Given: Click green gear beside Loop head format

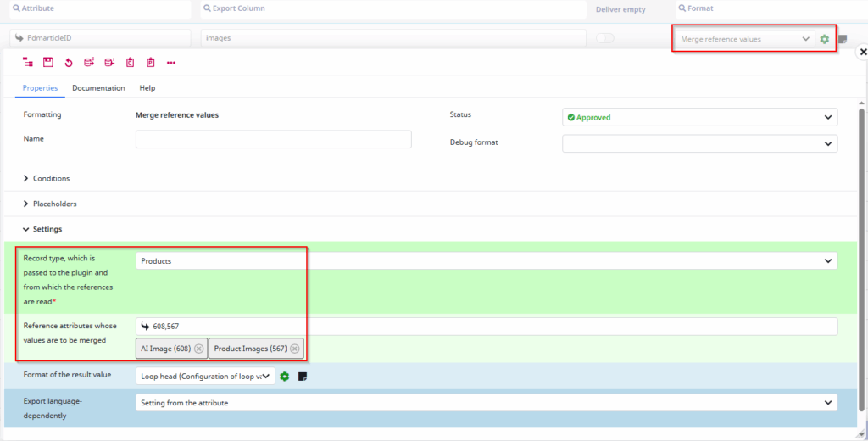Looking at the screenshot, I should [285, 377].
